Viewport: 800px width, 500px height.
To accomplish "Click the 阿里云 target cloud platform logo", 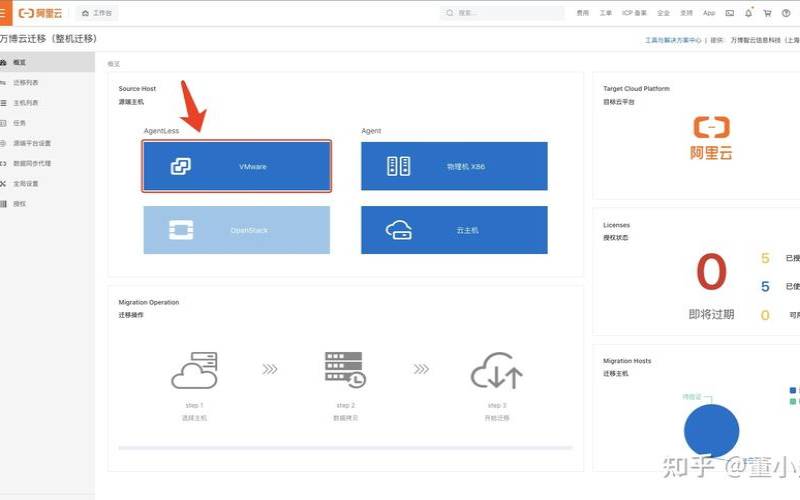I will click(711, 138).
